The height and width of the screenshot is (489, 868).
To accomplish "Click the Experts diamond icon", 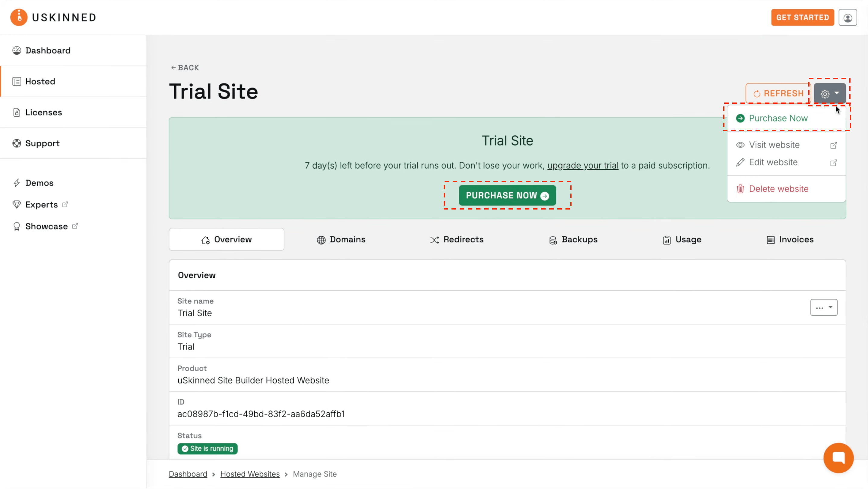I will (17, 204).
